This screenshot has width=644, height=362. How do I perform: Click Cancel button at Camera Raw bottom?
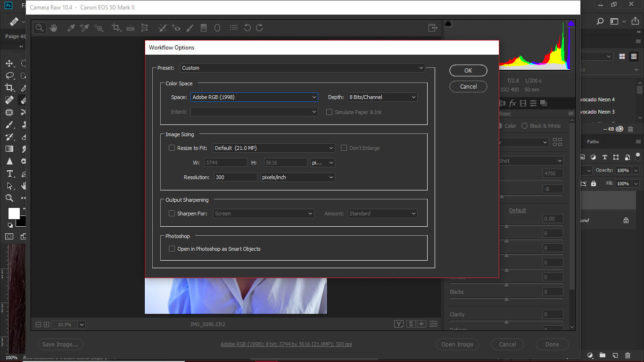pos(508,345)
